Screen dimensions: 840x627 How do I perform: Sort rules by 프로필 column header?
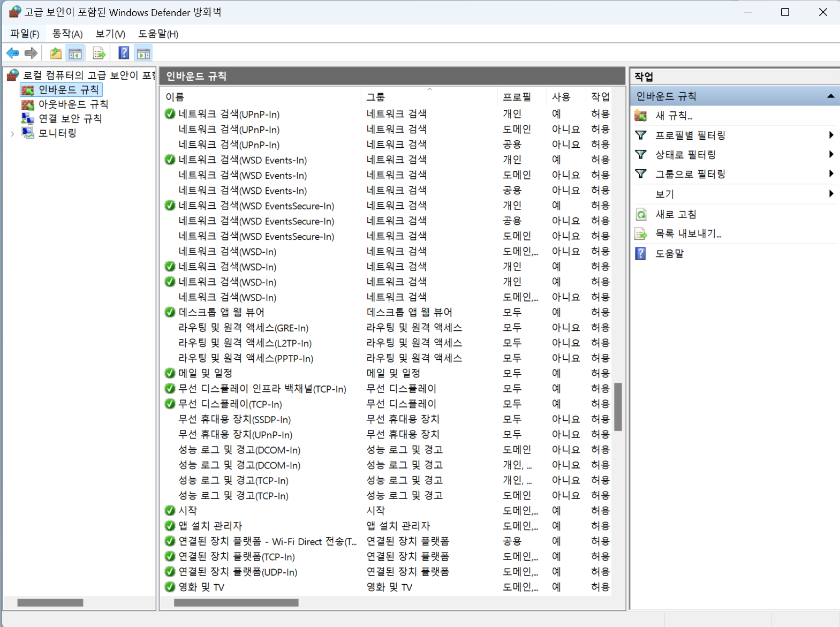point(522,97)
